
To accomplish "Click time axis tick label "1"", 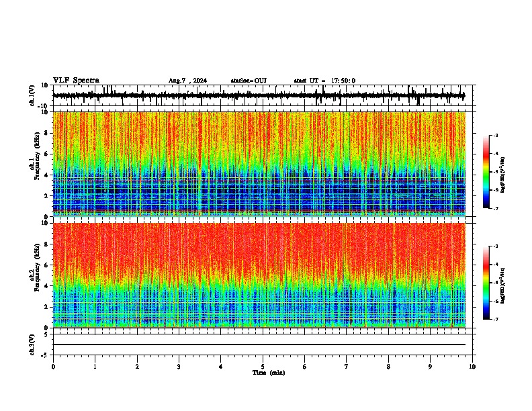I will pyautogui.click(x=95, y=367).
